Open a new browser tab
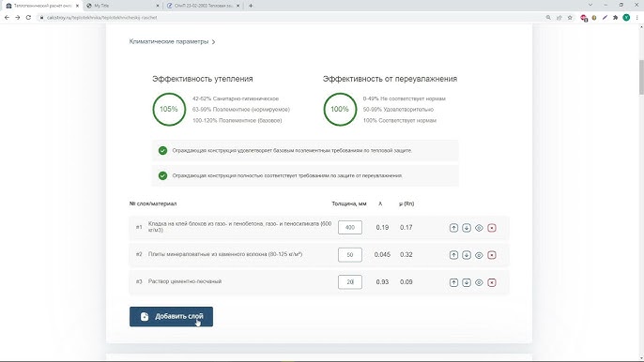This screenshot has width=644, height=362. 251,6
